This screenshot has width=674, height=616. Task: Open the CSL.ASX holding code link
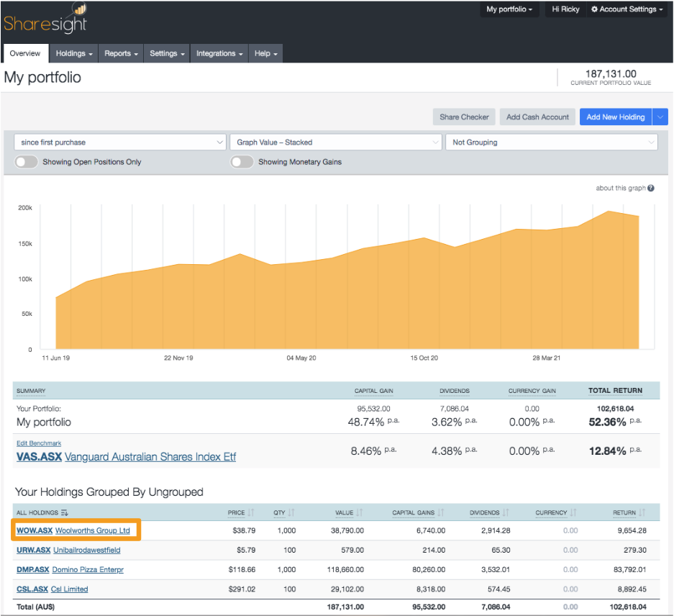click(32, 589)
